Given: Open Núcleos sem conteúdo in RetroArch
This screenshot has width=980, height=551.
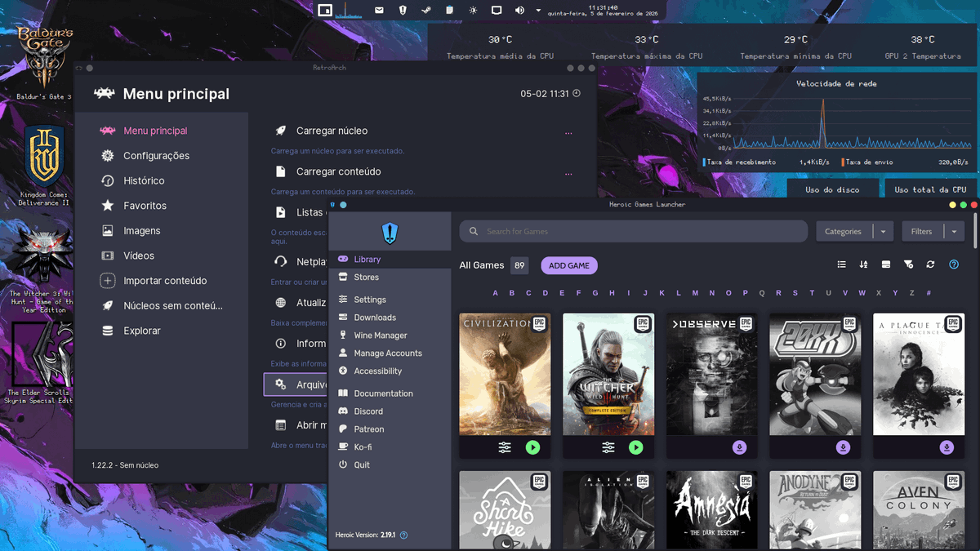Looking at the screenshot, I should [161, 306].
